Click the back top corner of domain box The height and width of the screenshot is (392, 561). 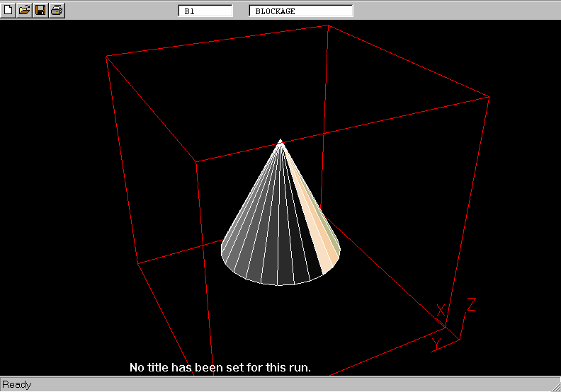(x=329, y=25)
